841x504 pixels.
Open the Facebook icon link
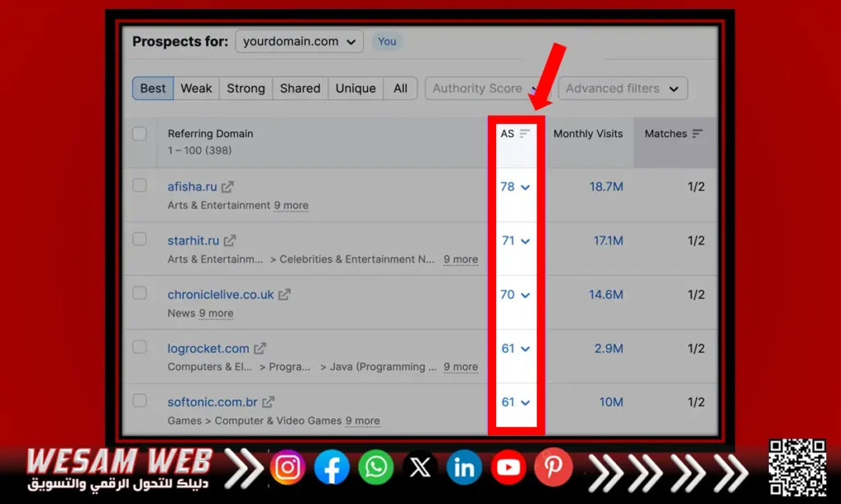pos(332,468)
